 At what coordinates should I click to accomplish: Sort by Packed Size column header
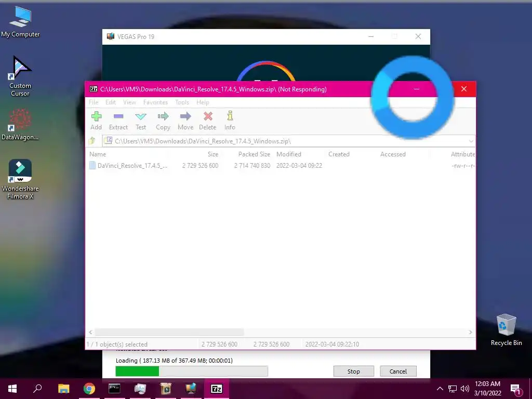tap(254, 154)
